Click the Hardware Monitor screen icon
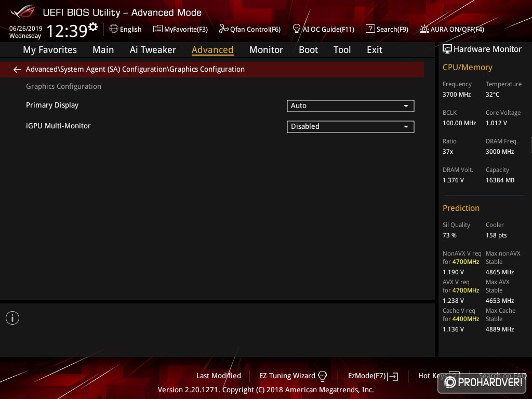The image size is (532, 399). tap(447, 49)
